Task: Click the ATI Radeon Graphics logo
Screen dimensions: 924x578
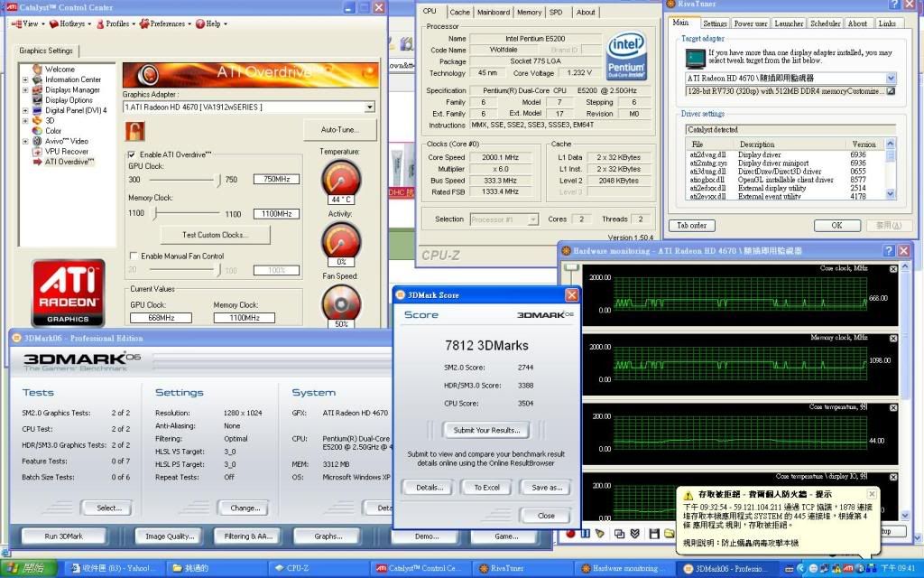Action: pyautogui.click(x=69, y=293)
